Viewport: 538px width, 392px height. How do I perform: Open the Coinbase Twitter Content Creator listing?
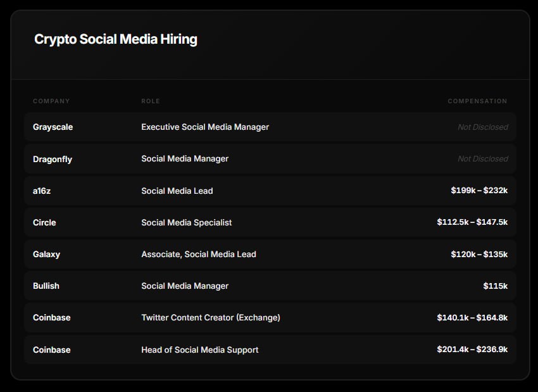(269, 317)
